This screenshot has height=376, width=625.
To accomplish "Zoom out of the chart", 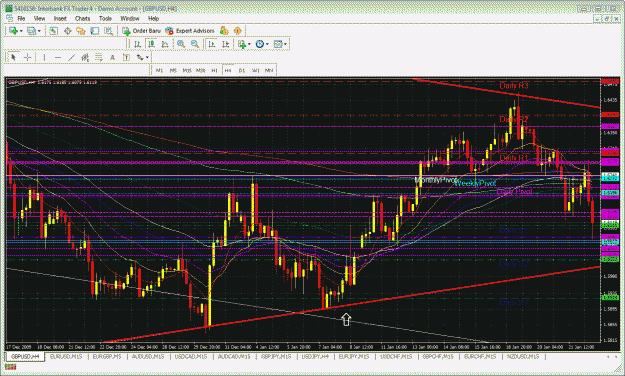I will pos(195,44).
